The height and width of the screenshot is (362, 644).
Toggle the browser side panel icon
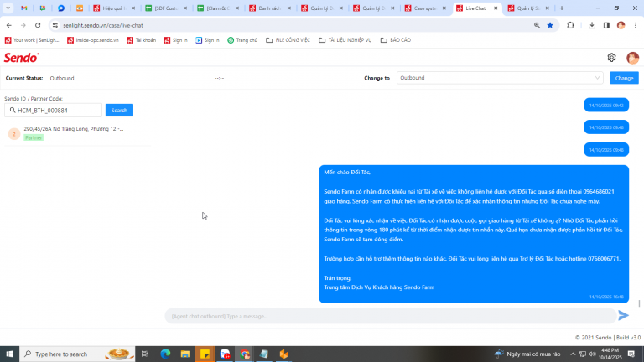click(606, 25)
